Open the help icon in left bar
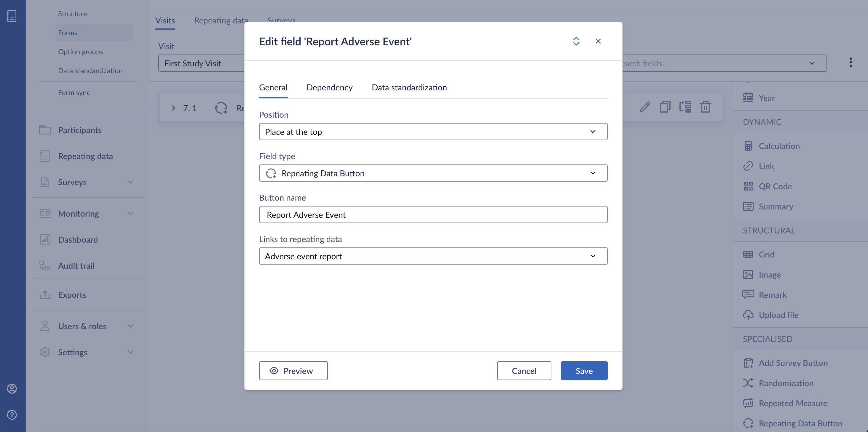Screen dimensions: 868x432 [x=12, y=415]
